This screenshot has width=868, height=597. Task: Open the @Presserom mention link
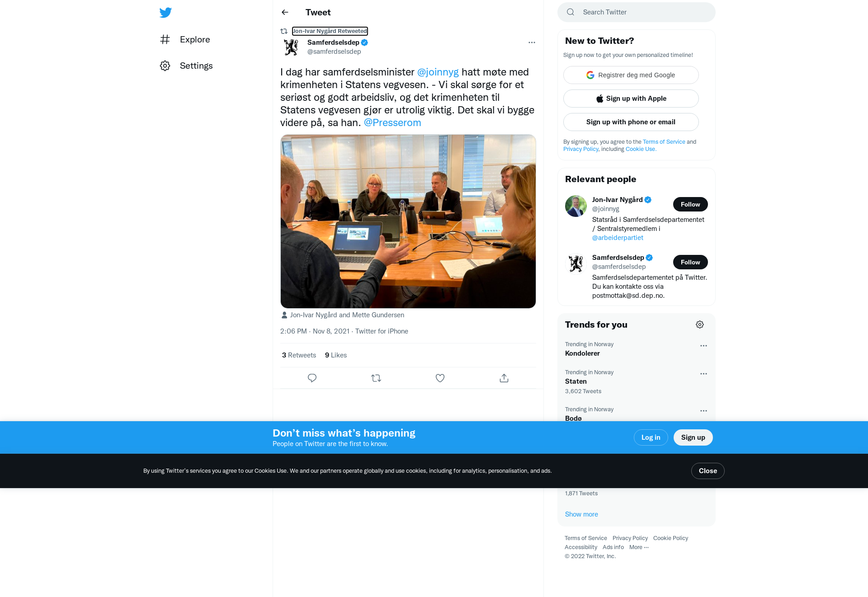point(392,122)
